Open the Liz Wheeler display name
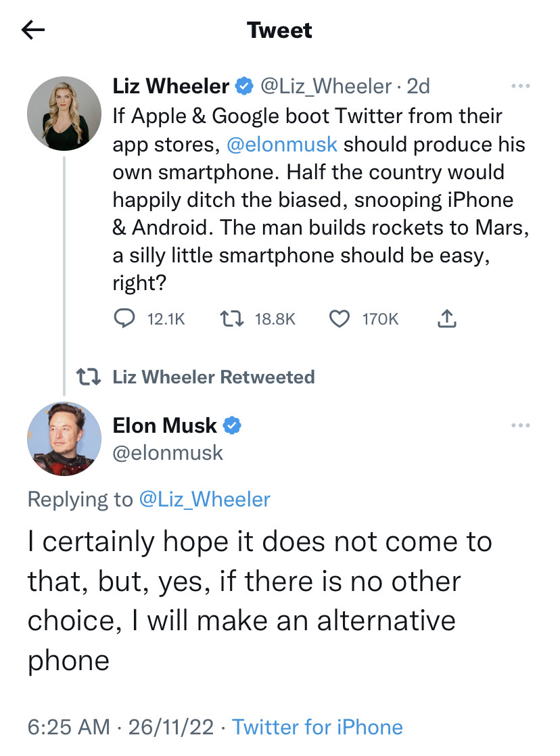This screenshot has width=560, height=756. [x=171, y=86]
